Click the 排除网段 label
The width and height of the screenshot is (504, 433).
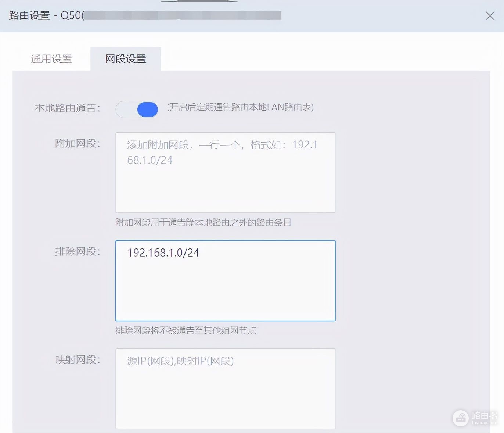click(78, 251)
